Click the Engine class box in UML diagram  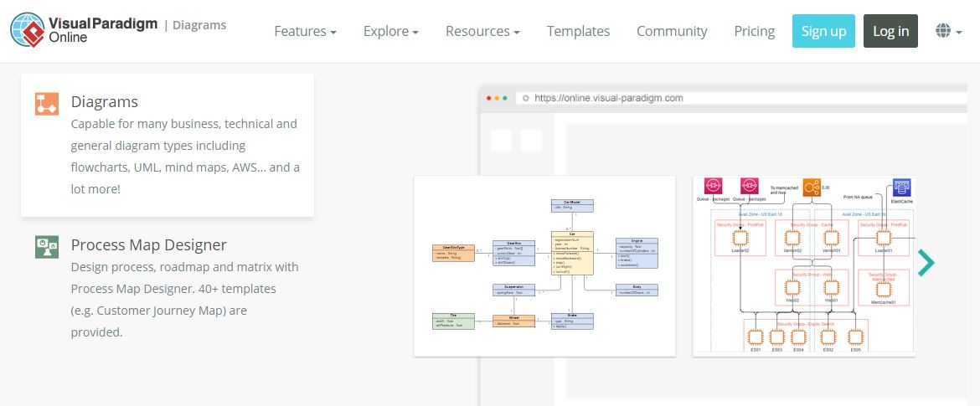pyautogui.click(x=637, y=253)
